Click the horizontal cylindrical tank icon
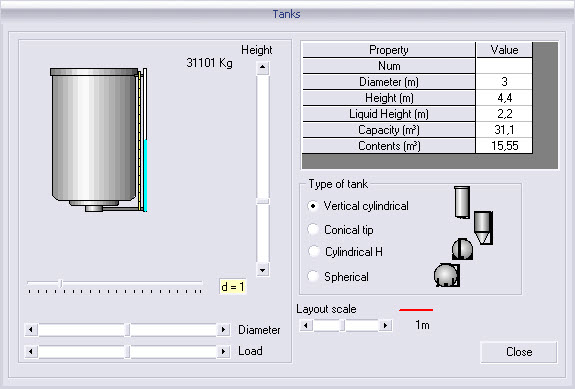 (462, 249)
